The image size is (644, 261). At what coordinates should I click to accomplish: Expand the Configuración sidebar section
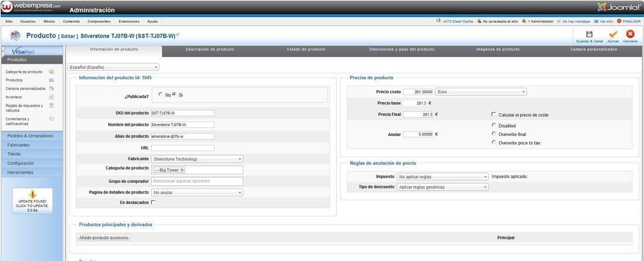(32, 163)
